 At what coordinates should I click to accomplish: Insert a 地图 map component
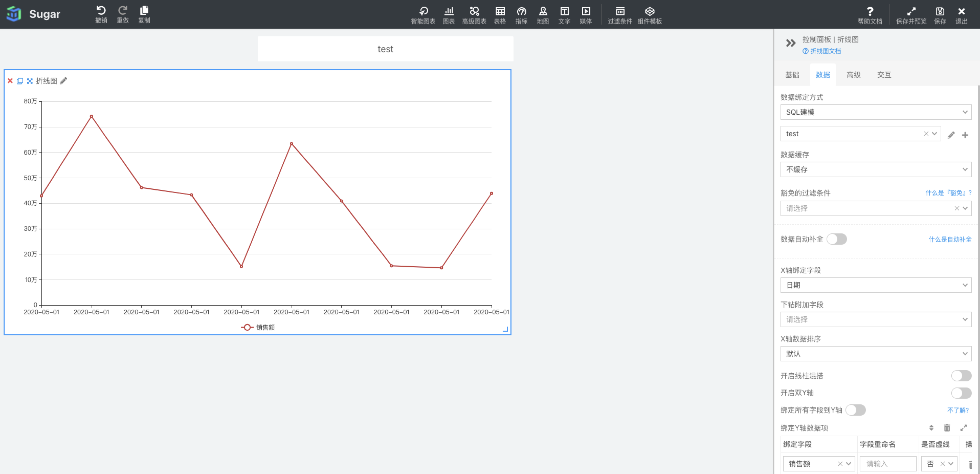(543, 15)
